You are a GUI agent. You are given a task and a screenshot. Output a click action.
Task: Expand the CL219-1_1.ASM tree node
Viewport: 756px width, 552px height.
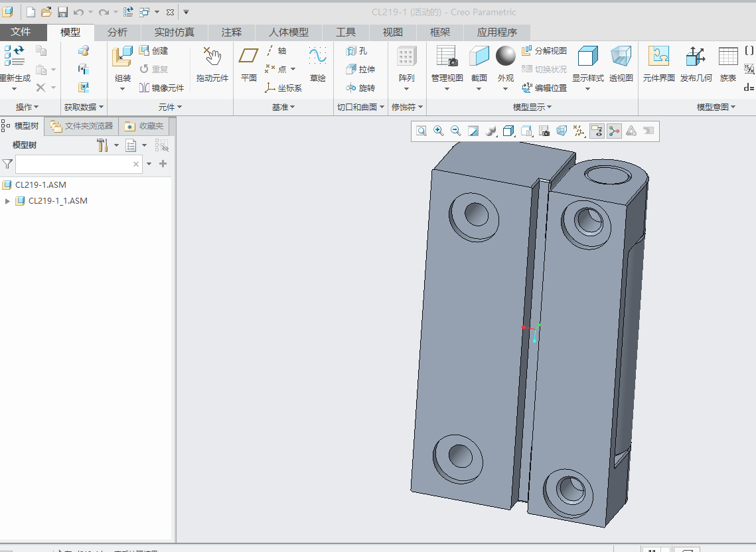(x=7, y=201)
